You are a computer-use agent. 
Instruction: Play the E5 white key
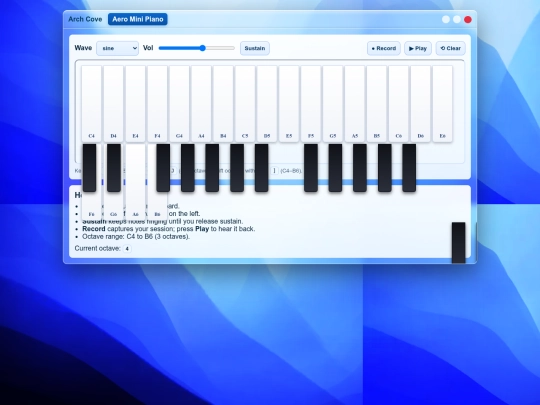(x=289, y=104)
